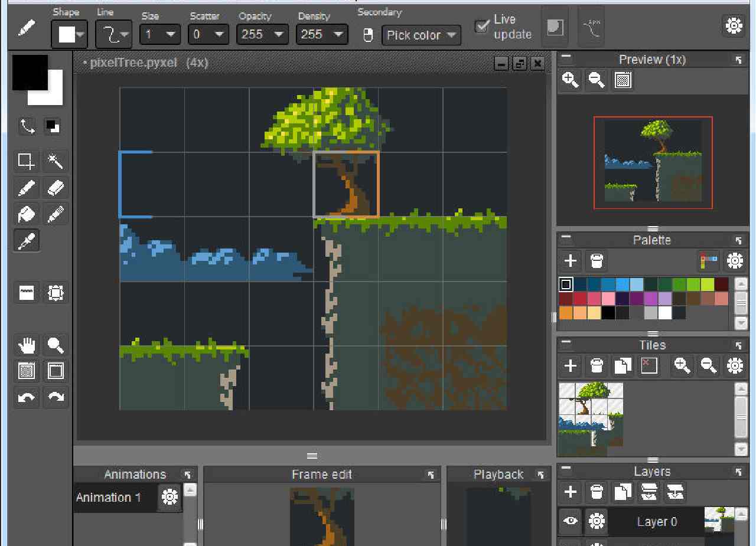756x546 pixels.
Task: Open the Size dropdown showing 1
Action: pos(160,34)
